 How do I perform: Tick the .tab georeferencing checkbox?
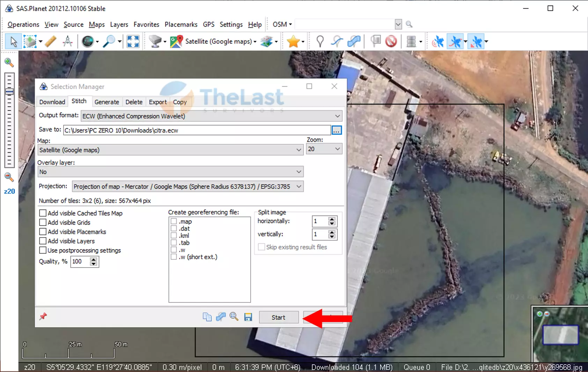(174, 243)
